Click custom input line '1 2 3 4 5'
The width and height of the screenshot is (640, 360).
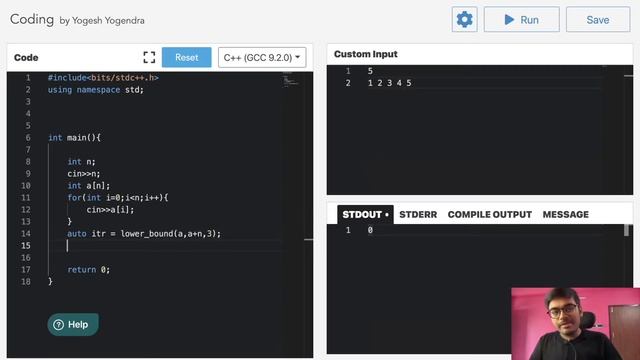(x=389, y=83)
